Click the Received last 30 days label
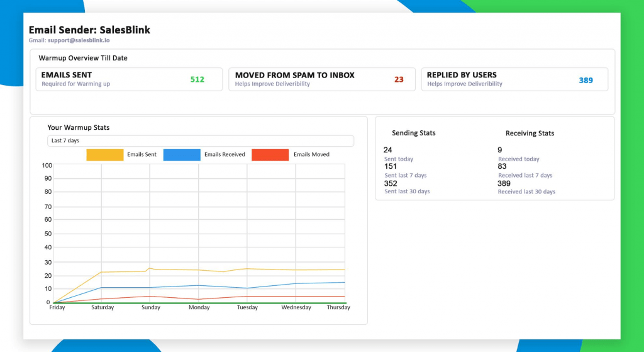The height and width of the screenshot is (352, 644). pyautogui.click(x=526, y=191)
